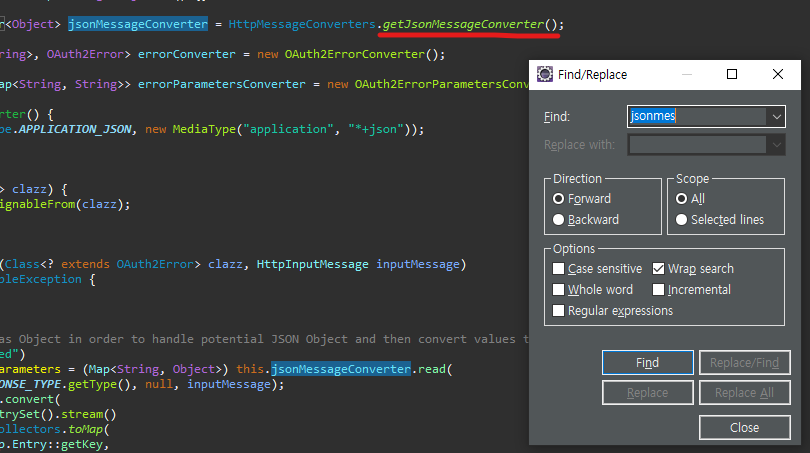Click the Eclipse icon in Find/Replace title bar
The width and height of the screenshot is (810, 453).
pyautogui.click(x=544, y=74)
